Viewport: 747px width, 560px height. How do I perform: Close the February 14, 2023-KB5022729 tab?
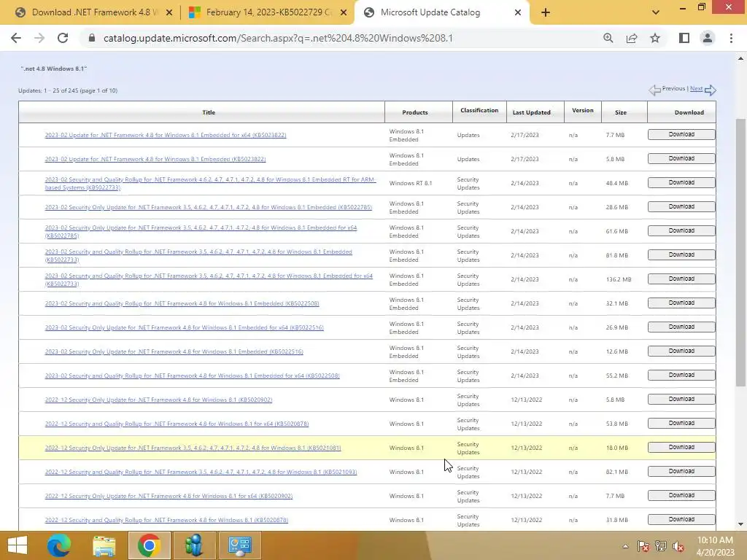tap(343, 12)
